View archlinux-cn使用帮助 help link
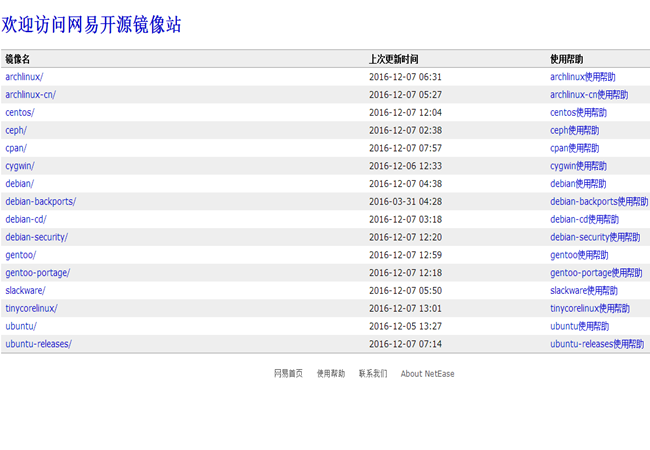This screenshot has width=650, height=450. pyautogui.click(x=589, y=94)
